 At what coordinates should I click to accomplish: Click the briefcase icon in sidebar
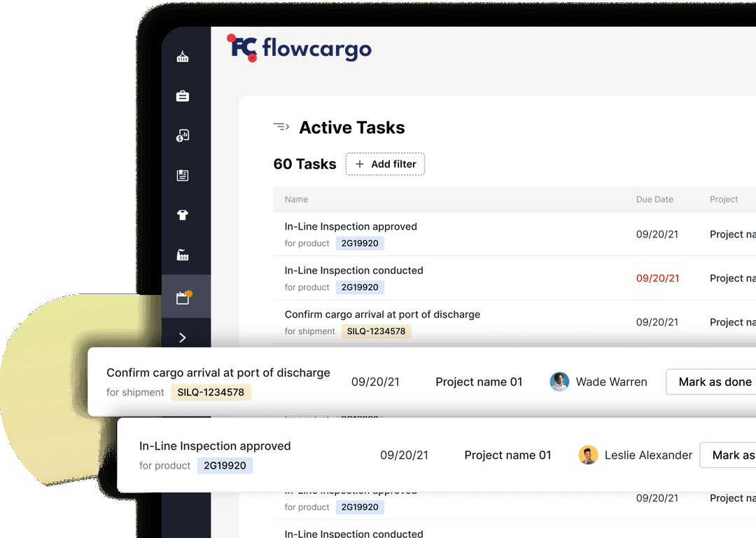[x=183, y=96]
